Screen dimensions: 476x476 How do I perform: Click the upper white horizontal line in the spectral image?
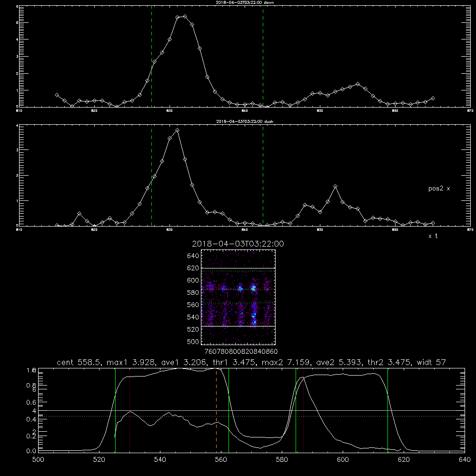click(x=238, y=268)
